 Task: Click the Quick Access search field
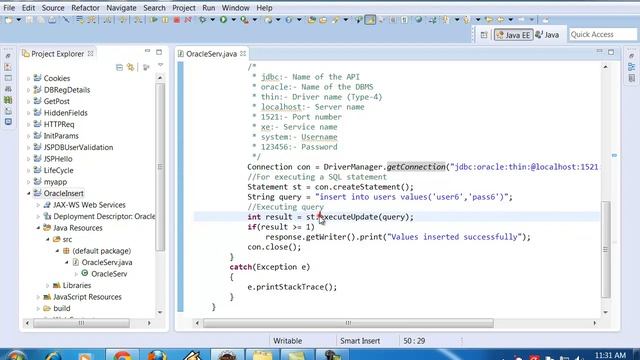point(602,35)
